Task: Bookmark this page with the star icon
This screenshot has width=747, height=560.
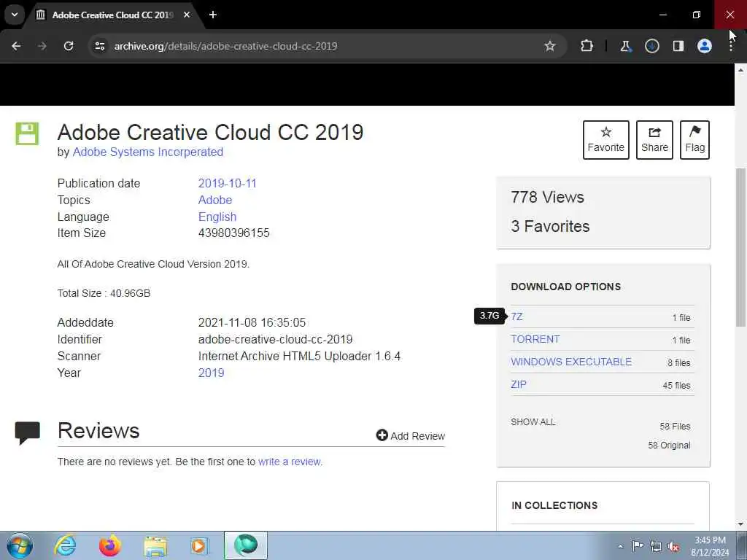Action: (550, 46)
